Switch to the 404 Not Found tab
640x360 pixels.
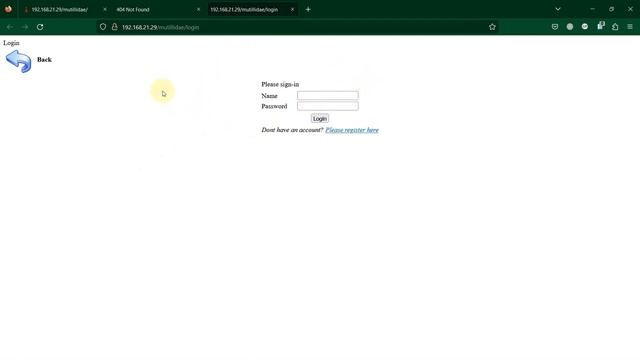coord(133,9)
